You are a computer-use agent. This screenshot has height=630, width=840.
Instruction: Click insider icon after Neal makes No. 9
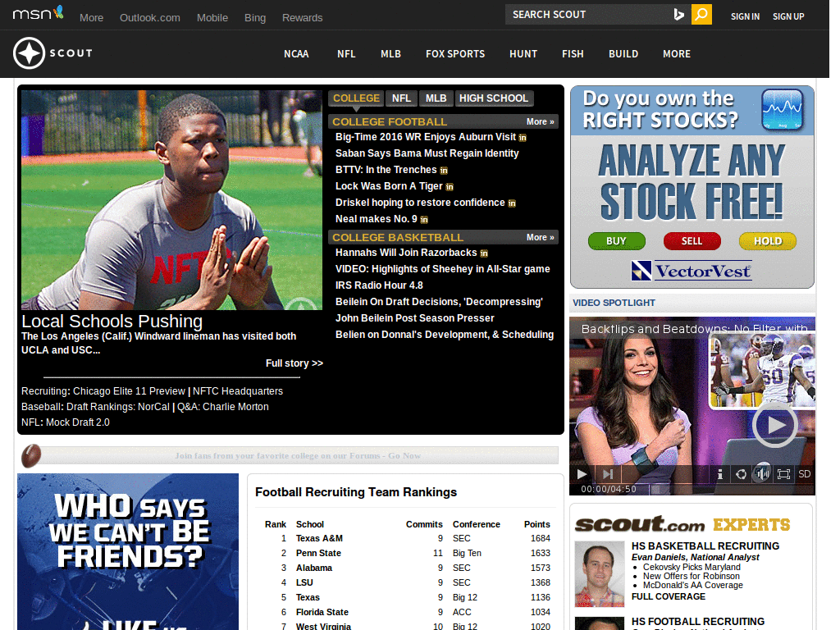coord(424,220)
